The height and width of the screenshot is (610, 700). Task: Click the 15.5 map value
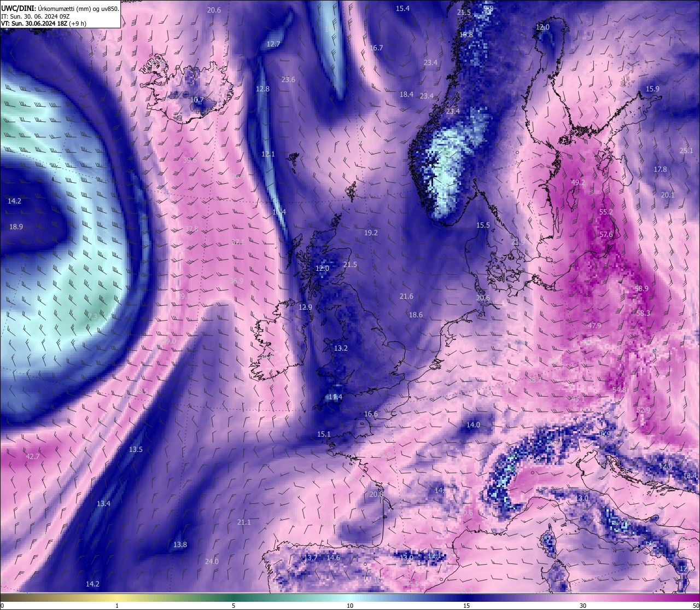click(483, 225)
